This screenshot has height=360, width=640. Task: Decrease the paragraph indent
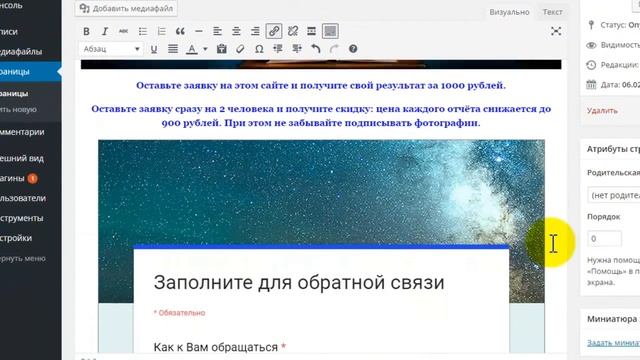click(x=278, y=49)
